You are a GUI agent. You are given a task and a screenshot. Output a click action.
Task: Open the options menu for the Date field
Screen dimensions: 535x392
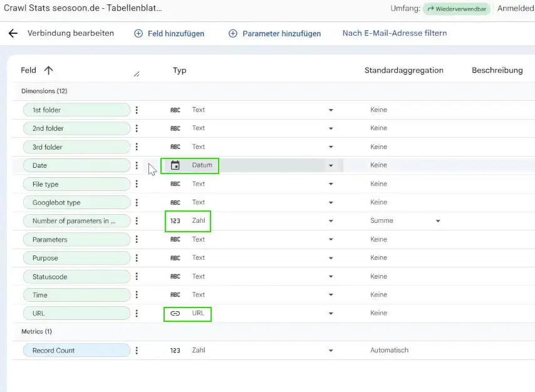(137, 165)
